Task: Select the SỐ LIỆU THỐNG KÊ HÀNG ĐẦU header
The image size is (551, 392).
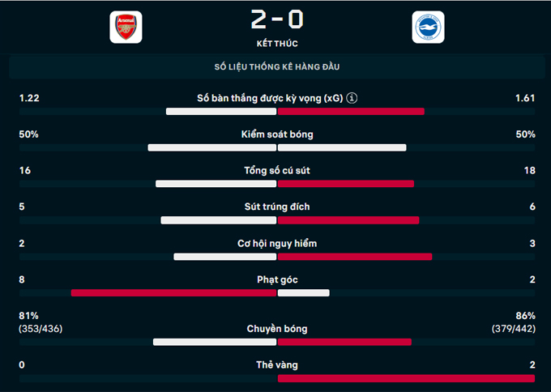Action: [275, 66]
